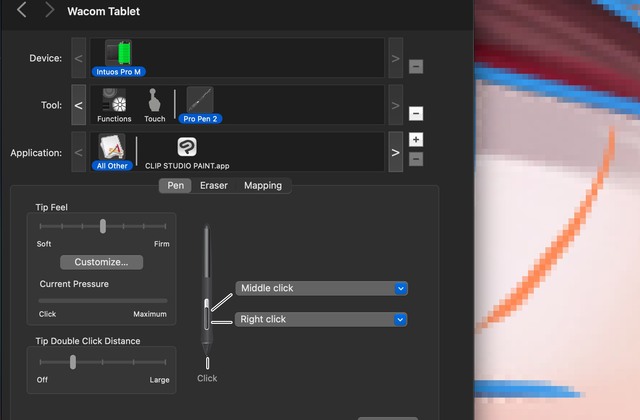The image size is (640, 420).
Task: Click the Wacom Tablet title text
Action: (104, 11)
